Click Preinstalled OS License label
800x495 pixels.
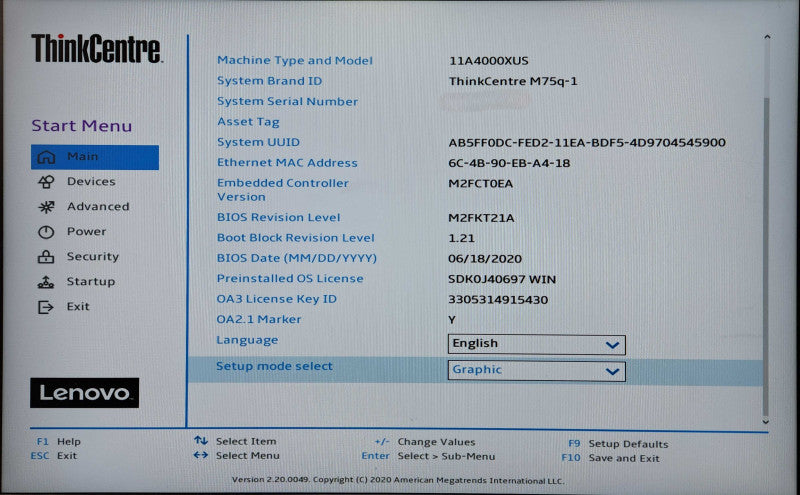[x=290, y=279]
